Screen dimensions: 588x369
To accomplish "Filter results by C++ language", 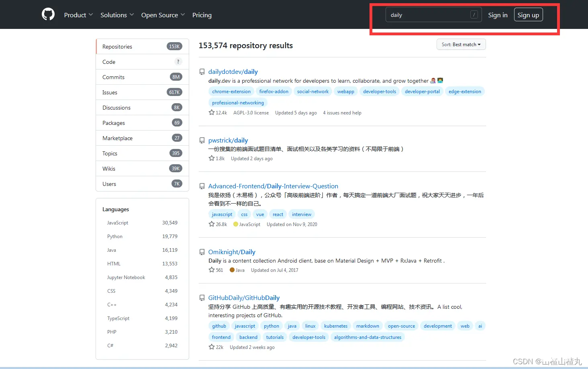I will 142,305.
